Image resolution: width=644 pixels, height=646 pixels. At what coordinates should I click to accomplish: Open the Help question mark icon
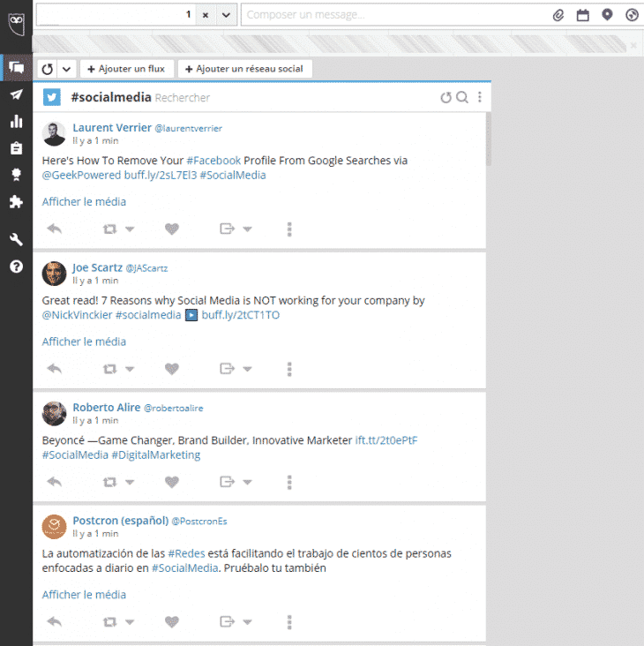click(x=16, y=266)
